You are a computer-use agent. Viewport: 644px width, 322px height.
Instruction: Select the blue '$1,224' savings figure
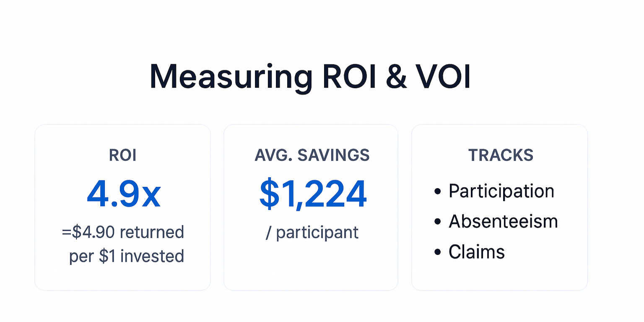(x=313, y=195)
